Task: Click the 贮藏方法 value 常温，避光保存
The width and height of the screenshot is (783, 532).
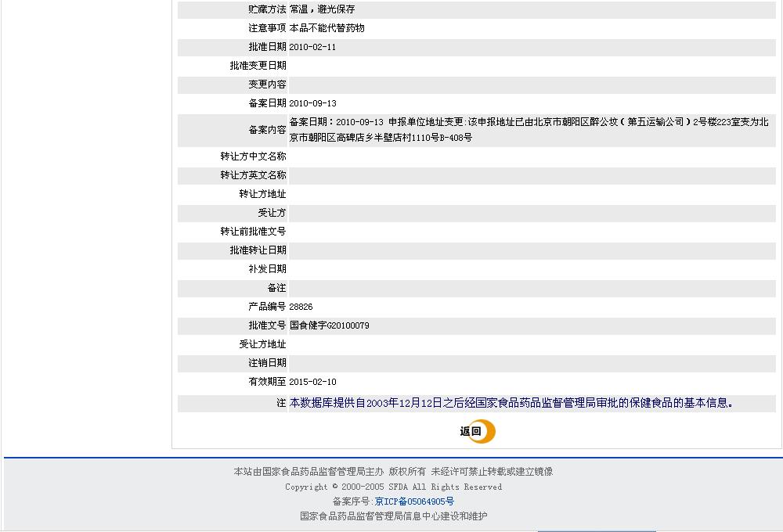Action: pyautogui.click(x=322, y=9)
